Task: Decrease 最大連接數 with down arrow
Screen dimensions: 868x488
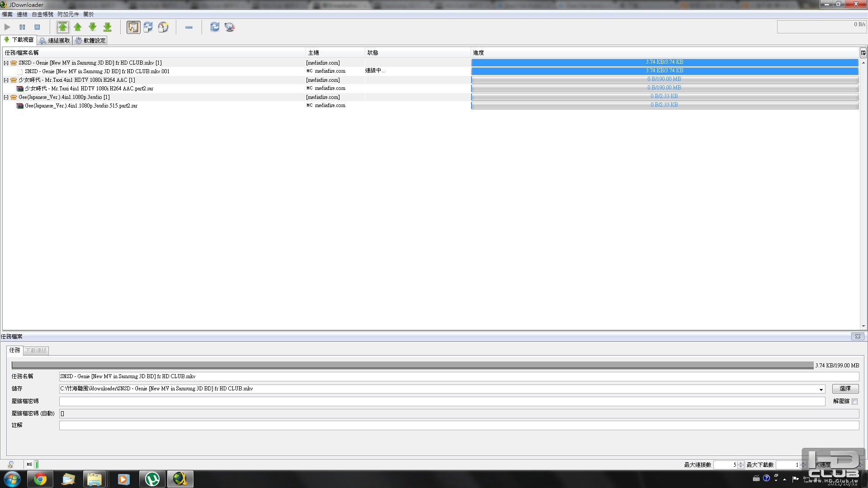Action: pos(741,467)
